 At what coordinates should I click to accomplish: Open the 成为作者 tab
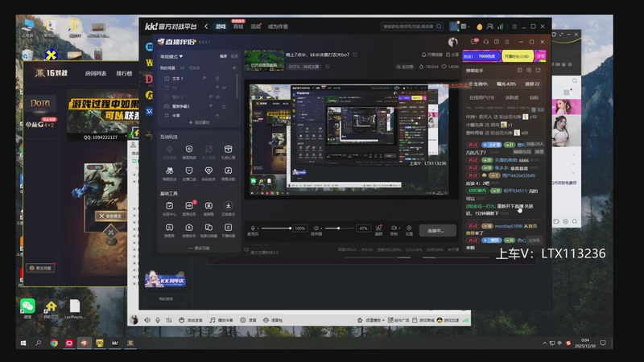(x=278, y=27)
